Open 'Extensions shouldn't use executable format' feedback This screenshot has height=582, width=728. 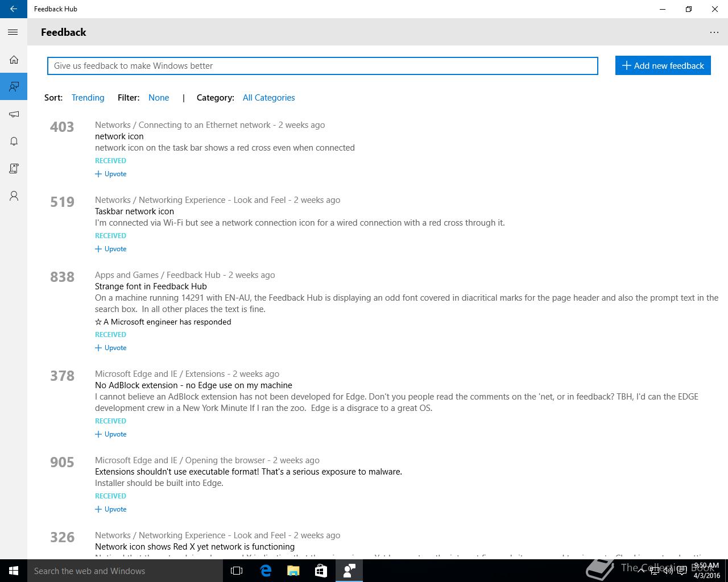tap(249, 472)
